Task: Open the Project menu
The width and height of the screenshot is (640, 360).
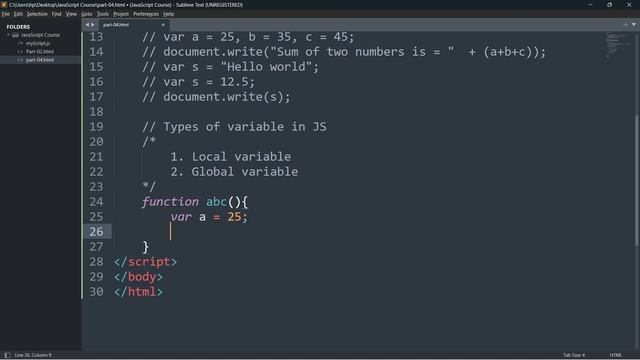Action: coord(121,14)
